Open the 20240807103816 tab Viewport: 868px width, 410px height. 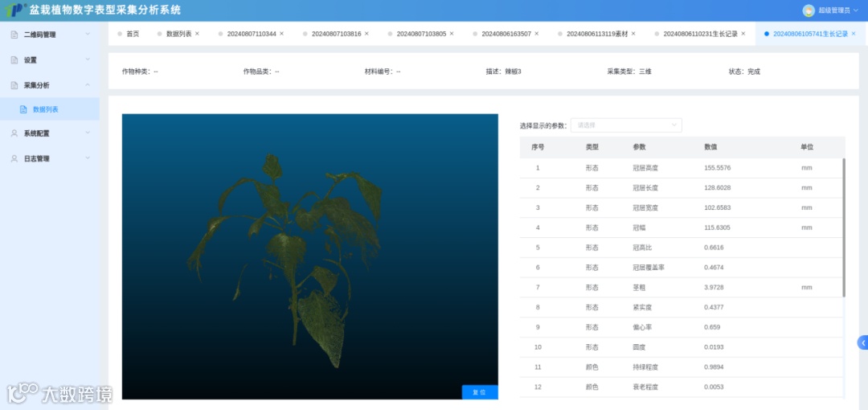[x=336, y=34]
